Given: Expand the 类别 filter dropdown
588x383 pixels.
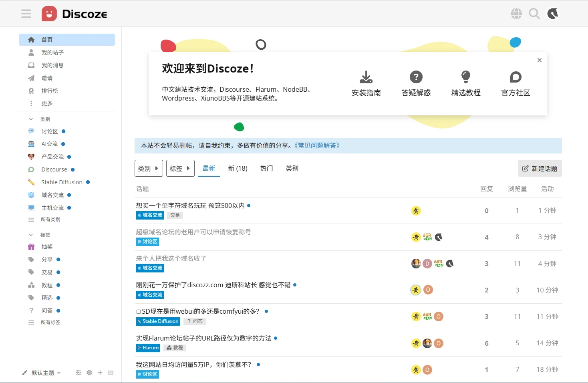Looking at the screenshot, I should [x=149, y=168].
